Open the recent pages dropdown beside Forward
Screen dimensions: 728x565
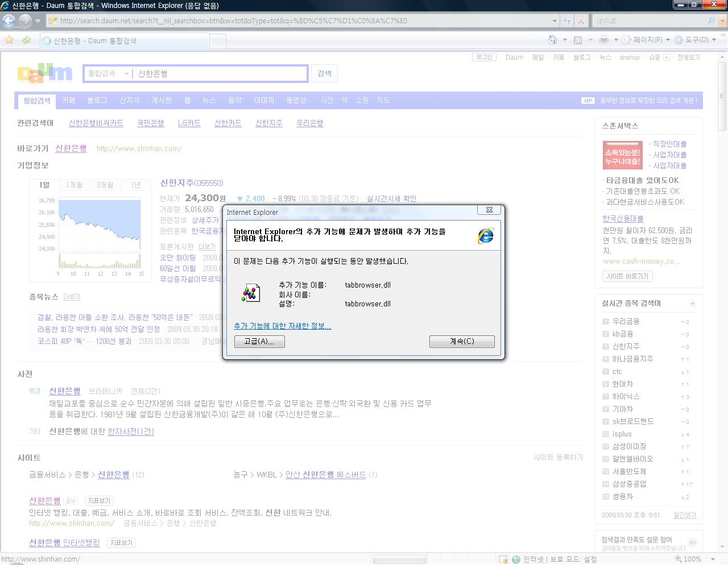38,21
